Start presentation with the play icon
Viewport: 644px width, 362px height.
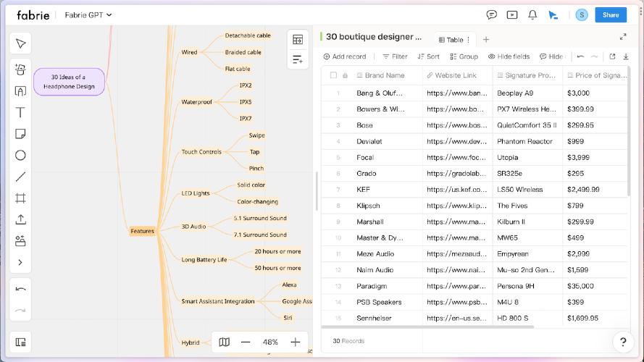(512, 14)
